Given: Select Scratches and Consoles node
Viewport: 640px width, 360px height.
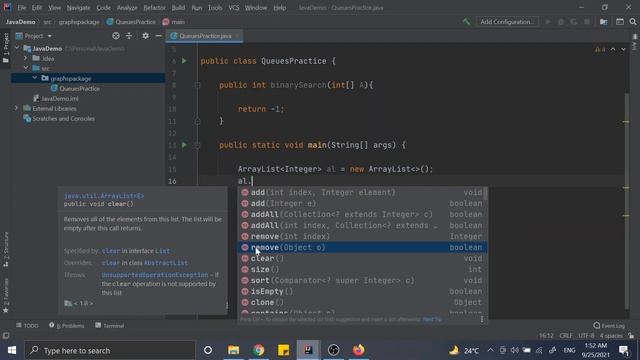Looking at the screenshot, I should pos(63,118).
